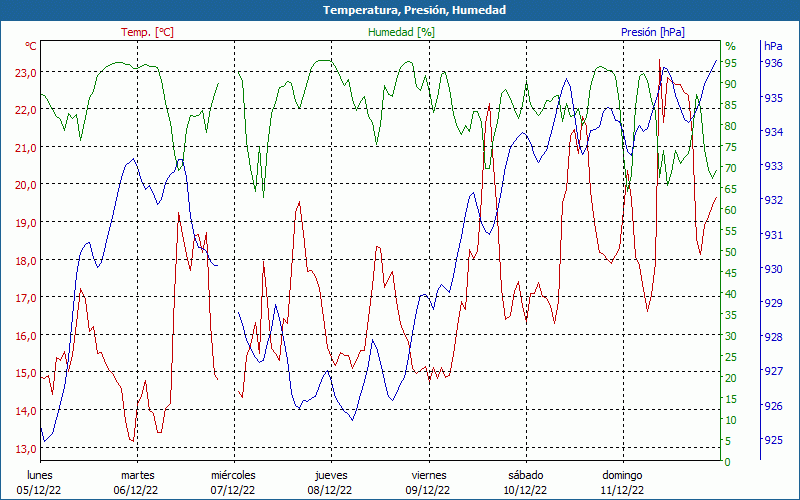Select the 13,0 temperature axis value
Image resolution: width=800 pixels, height=500 pixels.
(26, 448)
